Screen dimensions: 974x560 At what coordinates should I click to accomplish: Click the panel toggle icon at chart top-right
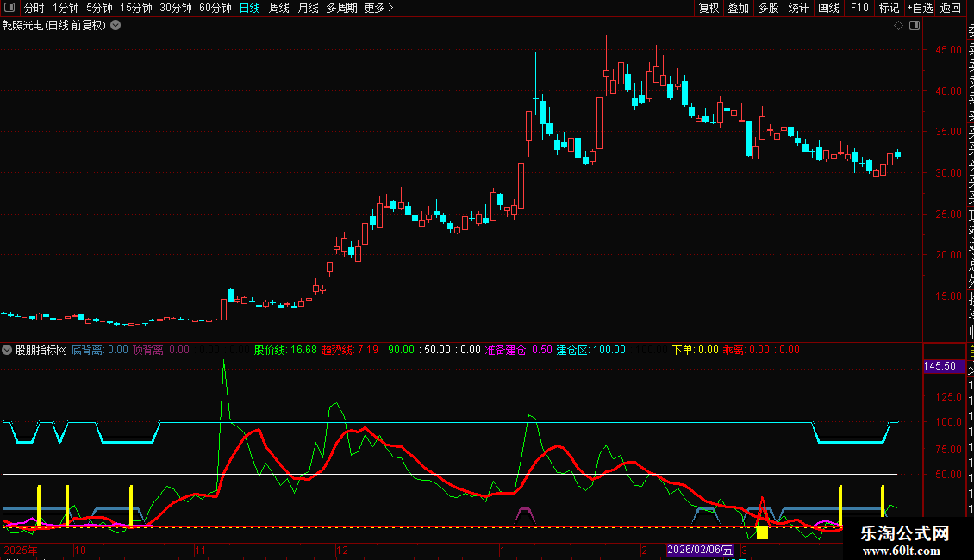[x=915, y=26]
